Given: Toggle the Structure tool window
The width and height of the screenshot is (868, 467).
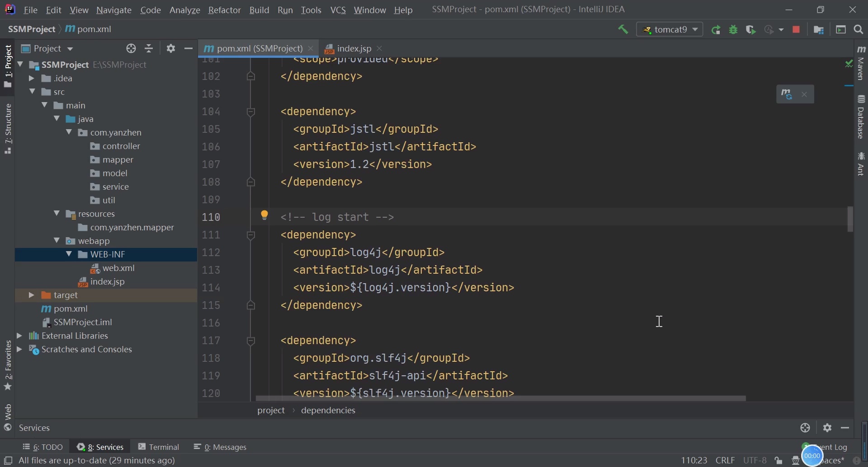Looking at the screenshot, I should coord(8,129).
